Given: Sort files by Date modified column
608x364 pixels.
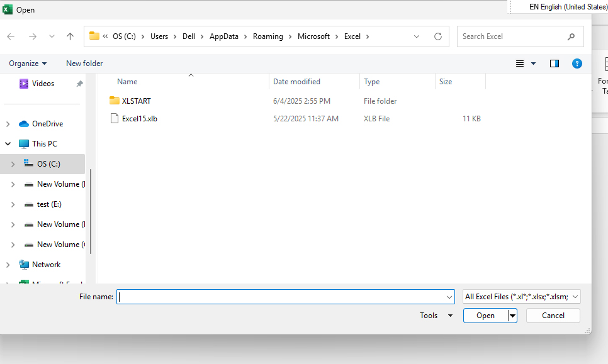Looking at the screenshot, I should pyautogui.click(x=296, y=82).
